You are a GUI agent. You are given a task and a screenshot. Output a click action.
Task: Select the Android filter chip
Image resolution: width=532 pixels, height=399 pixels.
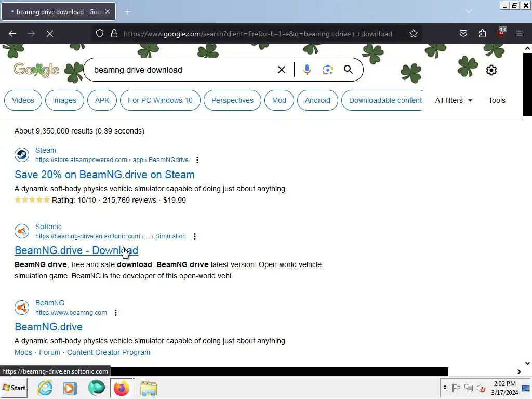pos(317,100)
